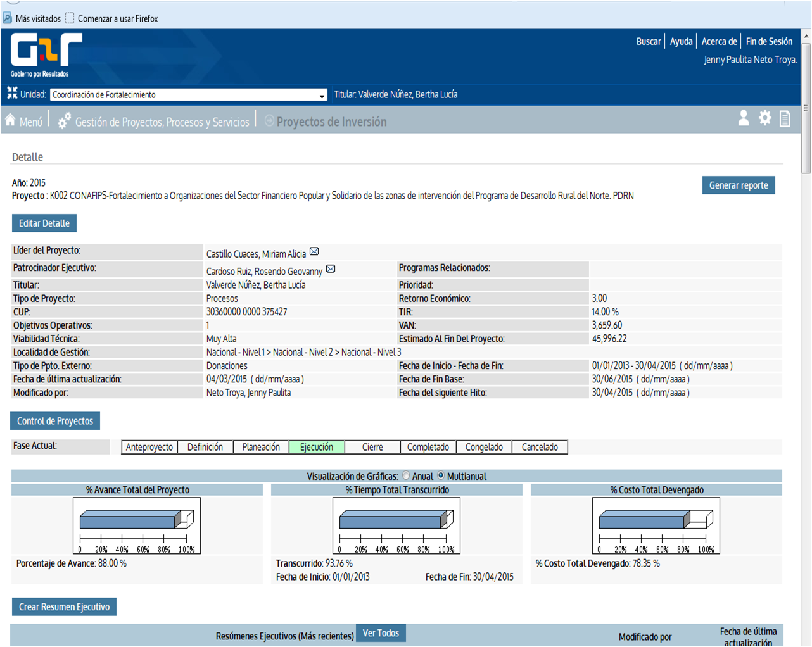
Task: Click the Unidad expand arrows icon
Action: [x=12, y=93]
